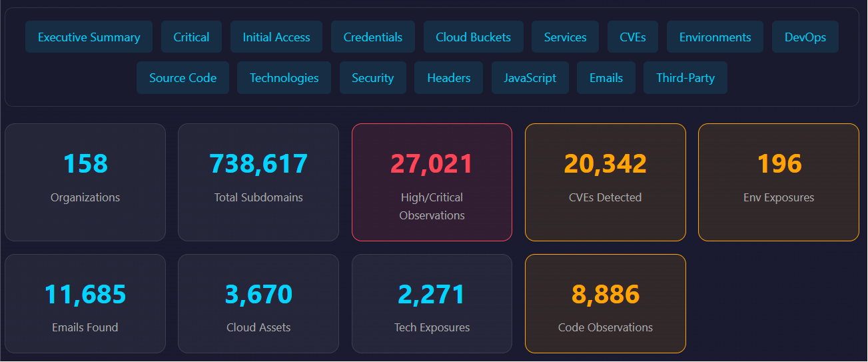Open the Third-Party section

click(685, 78)
